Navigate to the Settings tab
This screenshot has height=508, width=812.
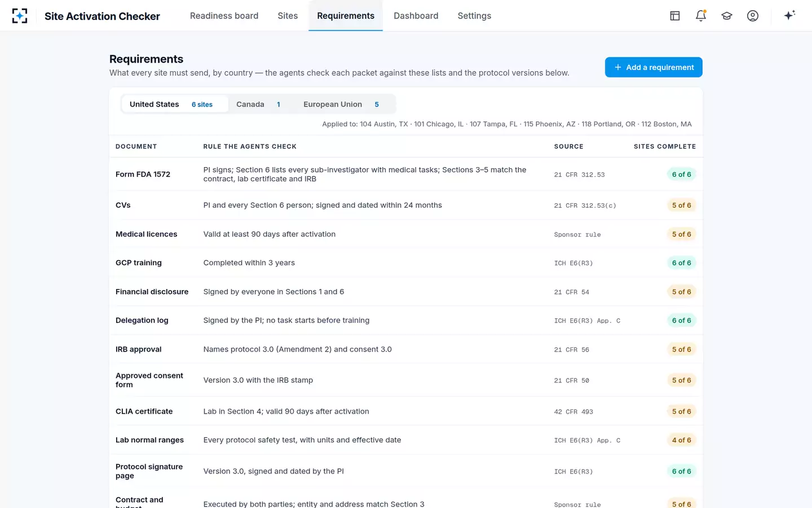[x=474, y=16]
